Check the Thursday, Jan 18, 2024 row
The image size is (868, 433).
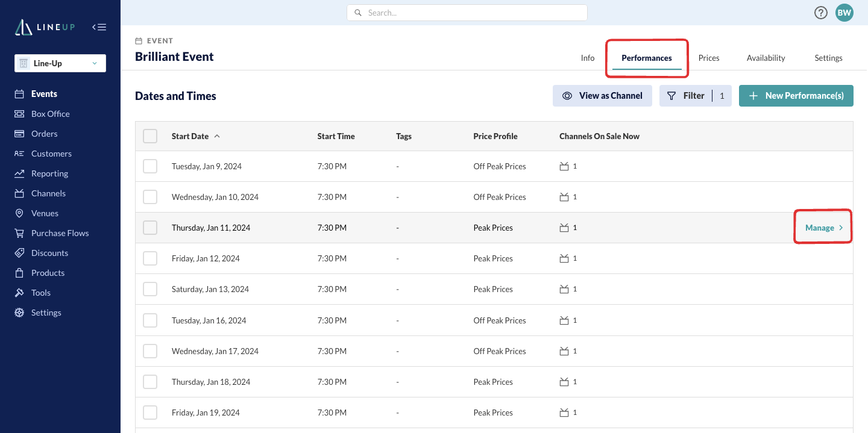150,382
